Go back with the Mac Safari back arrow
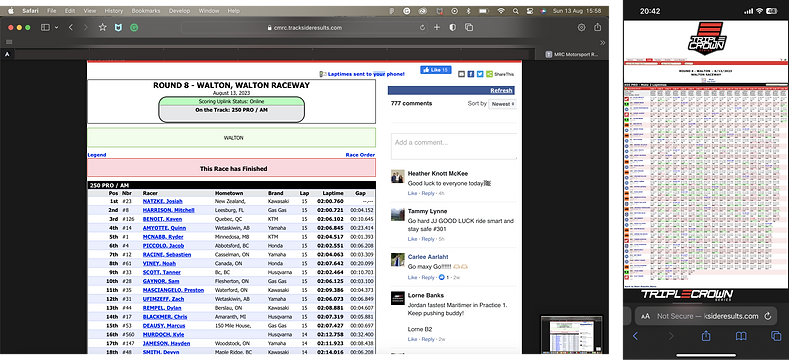 pyautogui.click(x=70, y=28)
